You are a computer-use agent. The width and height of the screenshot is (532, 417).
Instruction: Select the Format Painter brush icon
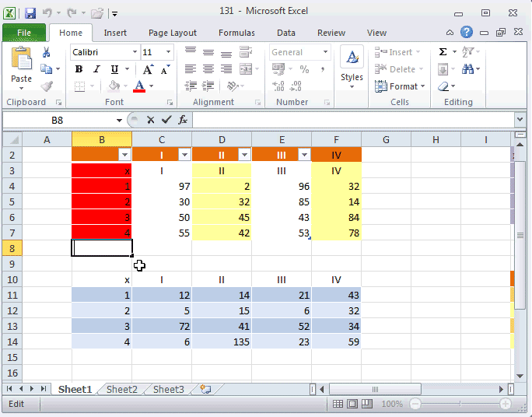click(x=46, y=86)
